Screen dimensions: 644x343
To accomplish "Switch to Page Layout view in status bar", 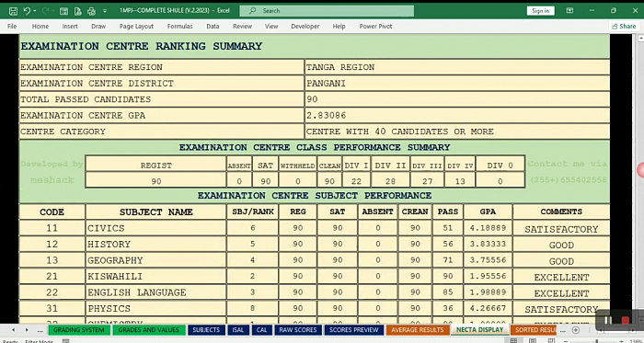I will 533,340.
